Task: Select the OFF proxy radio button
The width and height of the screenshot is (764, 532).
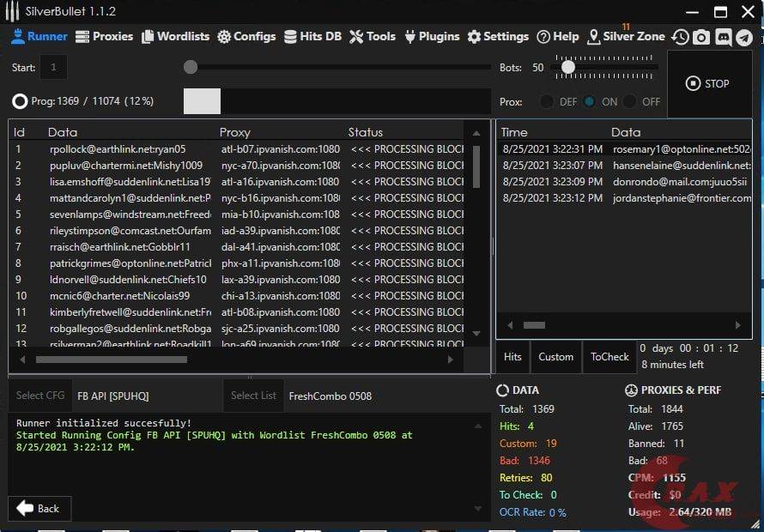Action: [x=630, y=102]
